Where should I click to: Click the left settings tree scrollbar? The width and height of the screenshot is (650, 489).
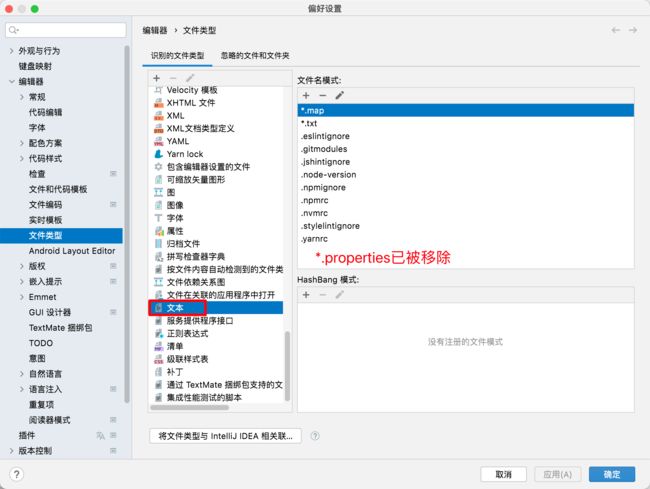(127, 224)
